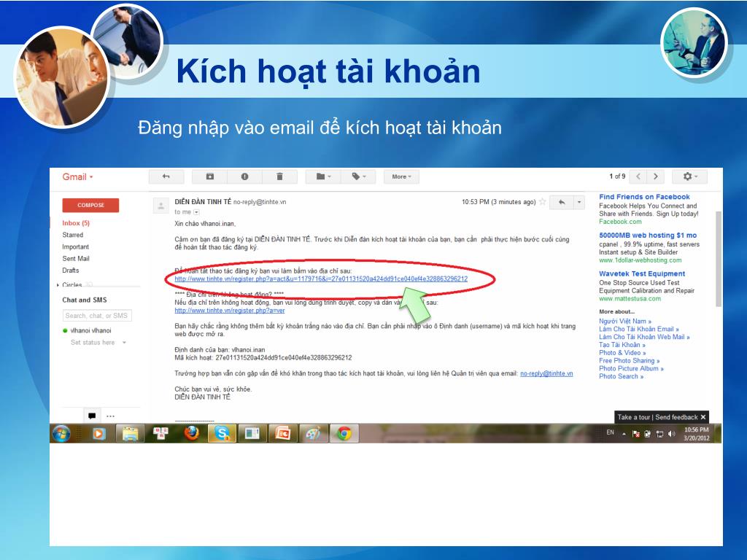The image size is (747, 560).
Task: Open the Settings gear menu
Action: (x=690, y=176)
